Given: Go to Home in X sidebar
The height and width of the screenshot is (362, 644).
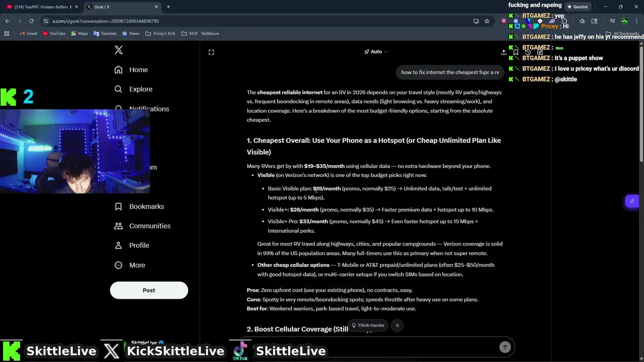Looking at the screenshot, I should click(131, 69).
